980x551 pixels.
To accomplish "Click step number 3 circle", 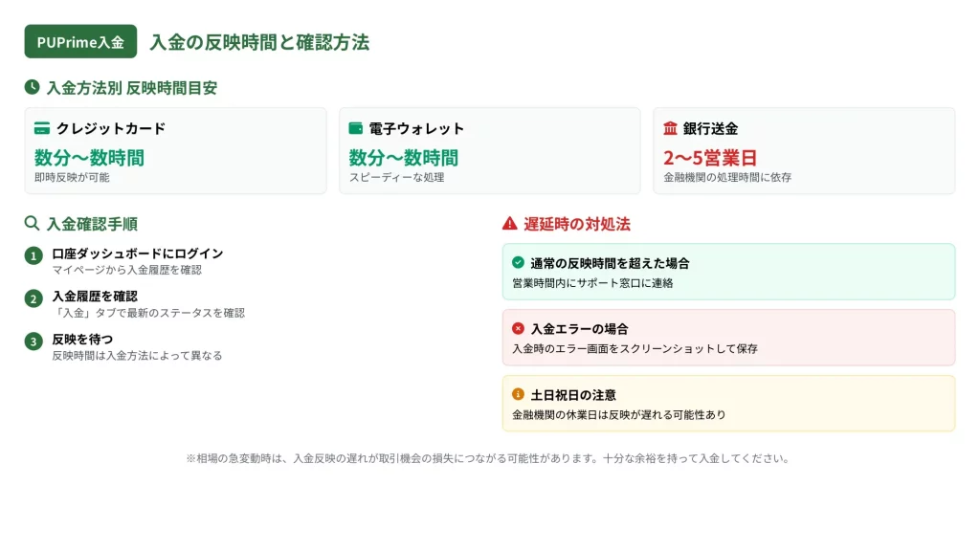I will click(x=33, y=342).
